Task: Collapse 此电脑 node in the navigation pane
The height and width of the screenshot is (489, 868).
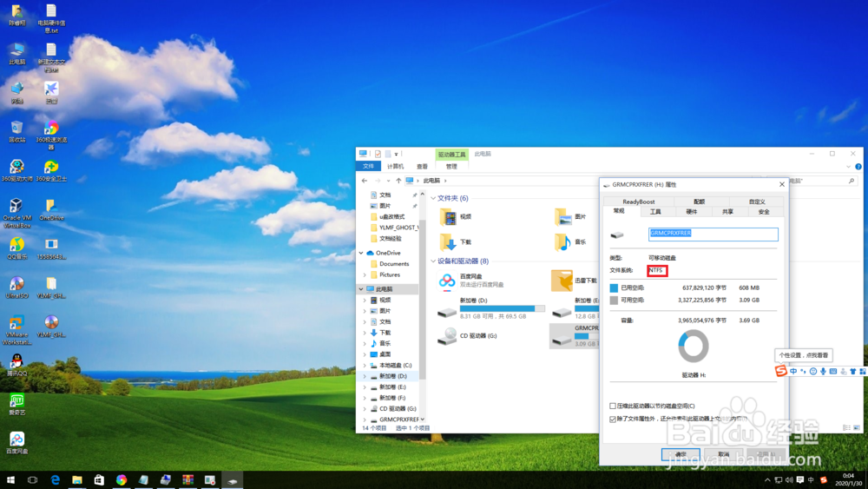Action: tap(361, 289)
